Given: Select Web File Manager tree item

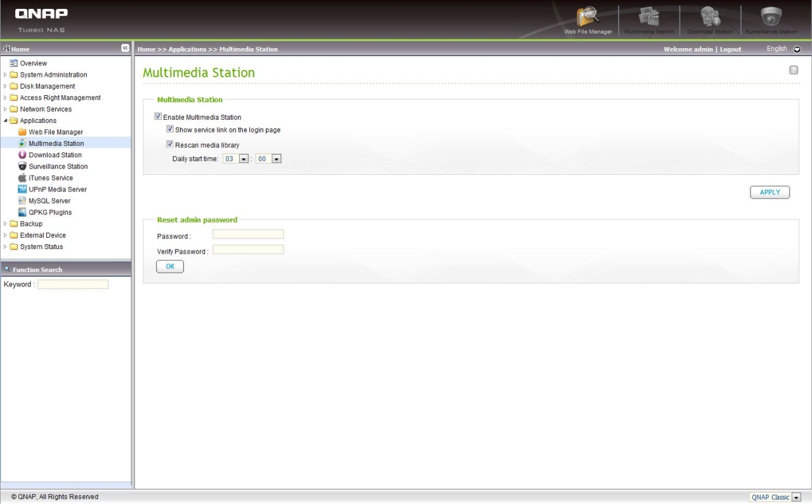Looking at the screenshot, I should tap(56, 132).
